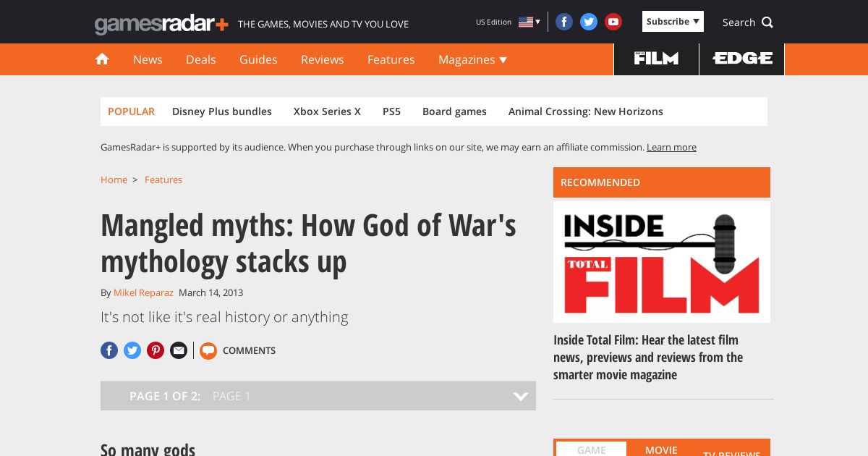
Task: Share article on Pinterest
Action: (x=156, y=350)
